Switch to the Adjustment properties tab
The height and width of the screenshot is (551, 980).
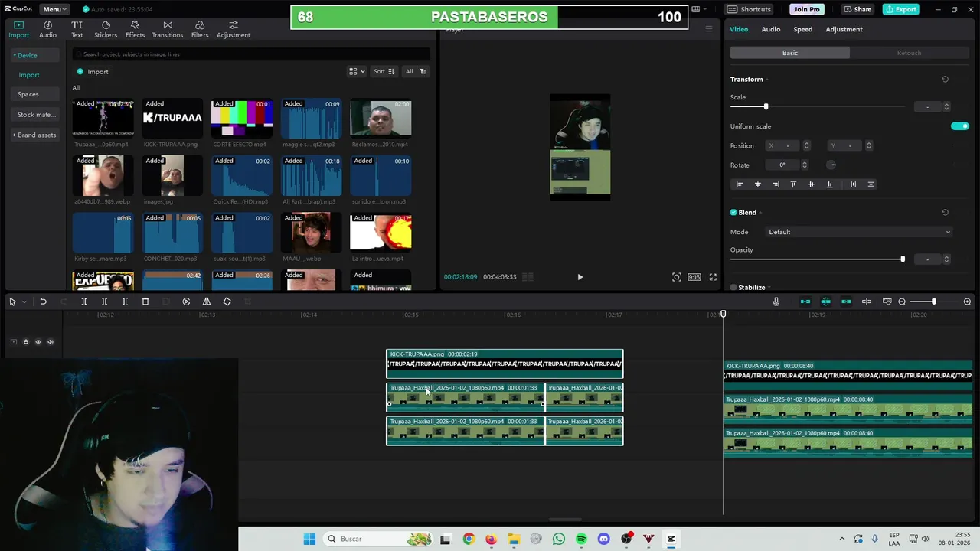844,29
